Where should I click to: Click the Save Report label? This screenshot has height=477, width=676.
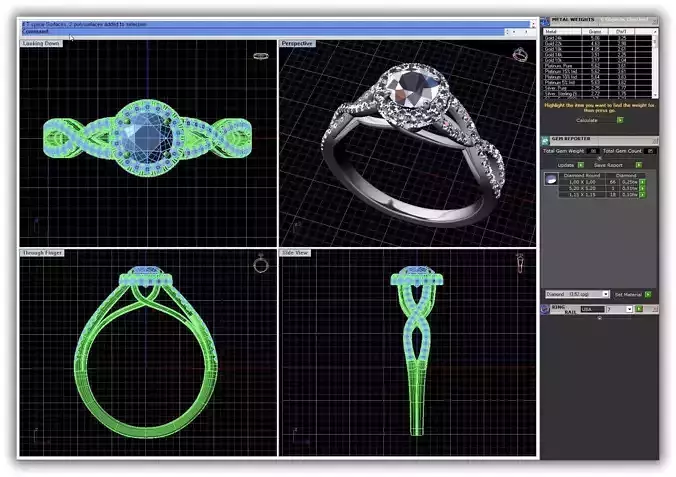tap(608, 165)
